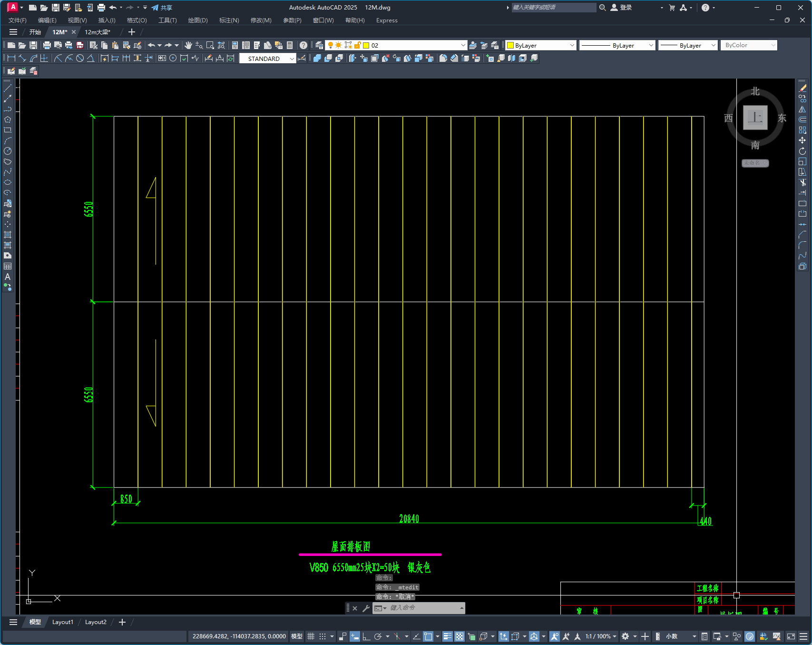Toggle object snap tracking in status bar
Image resolution: width=812 pixels, height=645 pixels.
point(416,636)
